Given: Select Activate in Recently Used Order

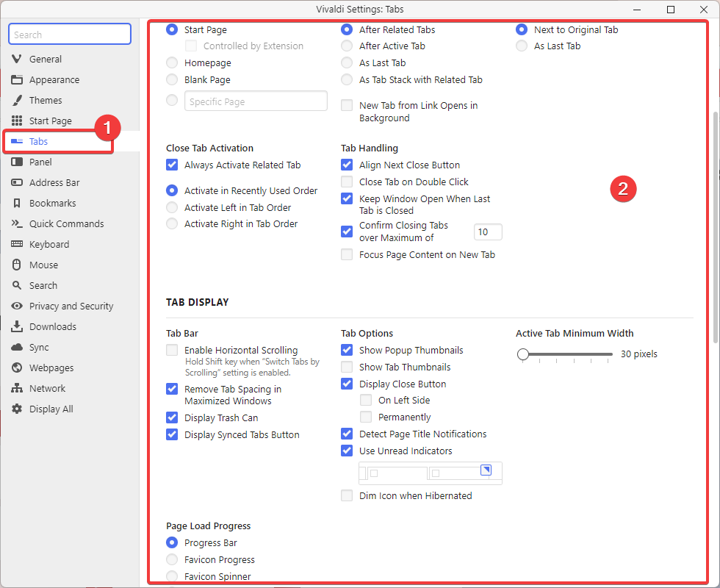Looking at the screenshot, I should pos(172,190).
